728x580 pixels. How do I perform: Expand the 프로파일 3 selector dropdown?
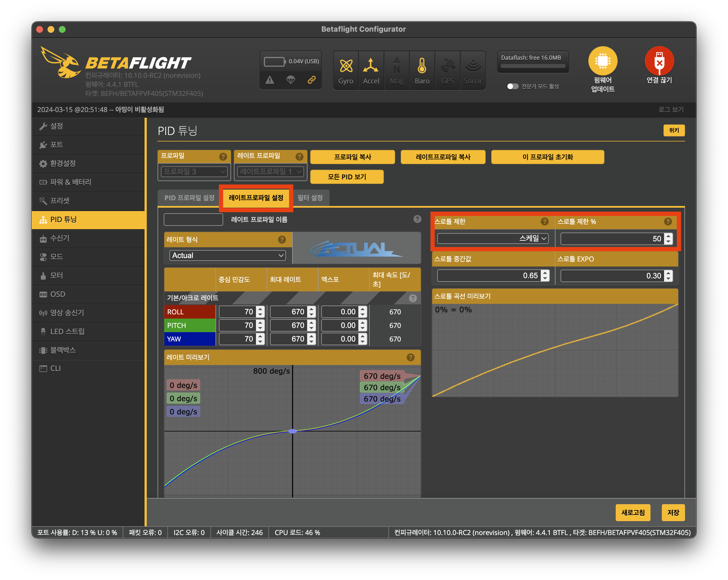tap(194, 172)
